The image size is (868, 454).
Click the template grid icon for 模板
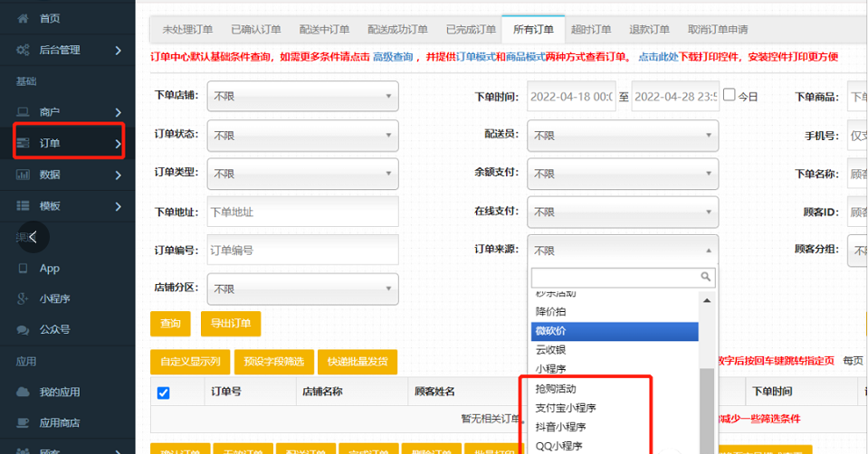(x=23, y=206)
